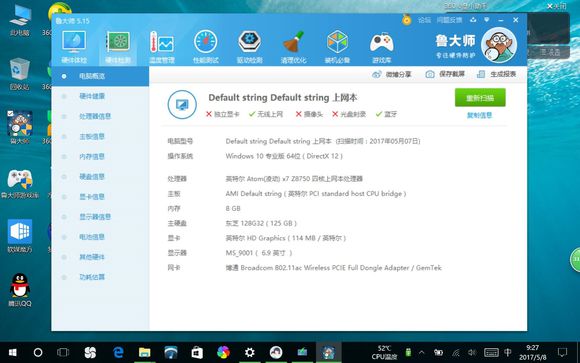The width and height of the screenshot is (580, 363).
Task: Open the 温度管理 temperature management icon
Action: click(162, 47)
